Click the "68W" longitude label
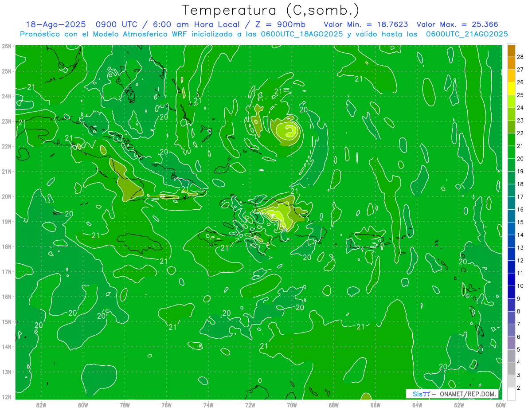 334,405
